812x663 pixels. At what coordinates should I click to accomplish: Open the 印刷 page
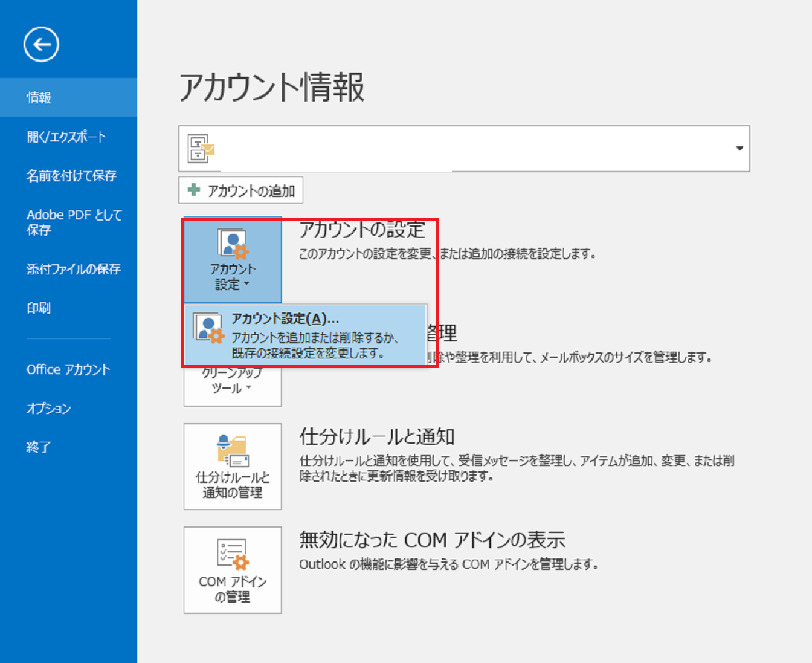pos(38,308)
